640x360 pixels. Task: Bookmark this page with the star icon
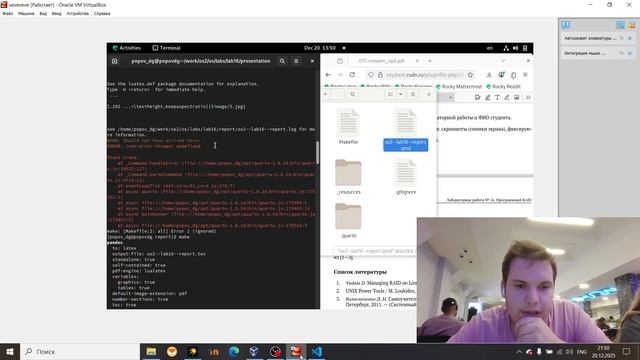(470, 75)
